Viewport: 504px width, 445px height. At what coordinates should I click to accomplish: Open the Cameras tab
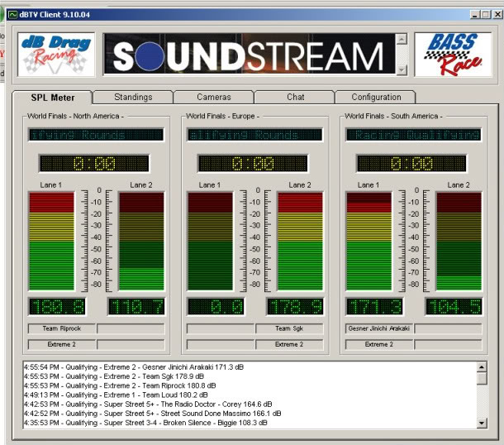point(214,97)
